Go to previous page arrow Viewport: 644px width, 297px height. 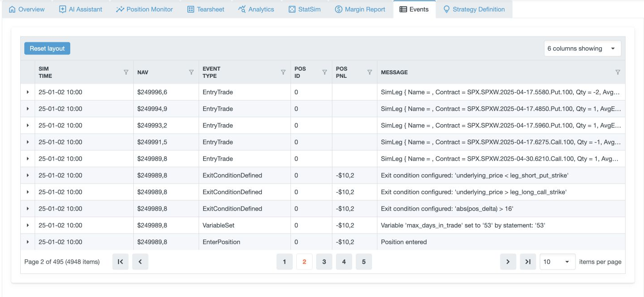pyautogui.click(x=140, y=261)
